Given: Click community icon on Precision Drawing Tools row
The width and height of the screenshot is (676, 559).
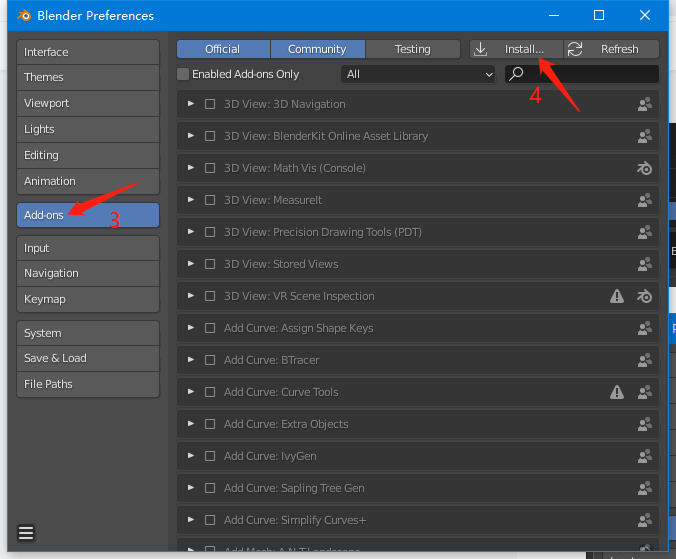Looking at the screenshot, I should tap(645, 232).
